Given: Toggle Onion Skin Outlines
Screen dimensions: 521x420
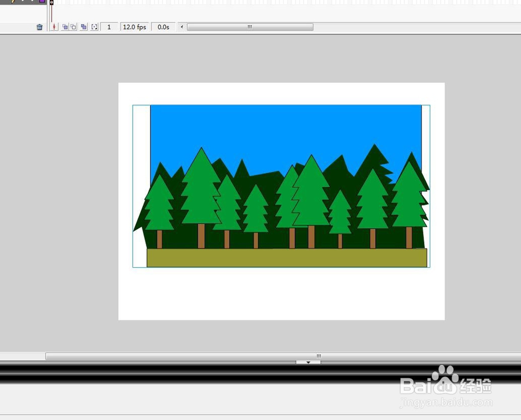Looking at the screenshot, I should point(73,27).
